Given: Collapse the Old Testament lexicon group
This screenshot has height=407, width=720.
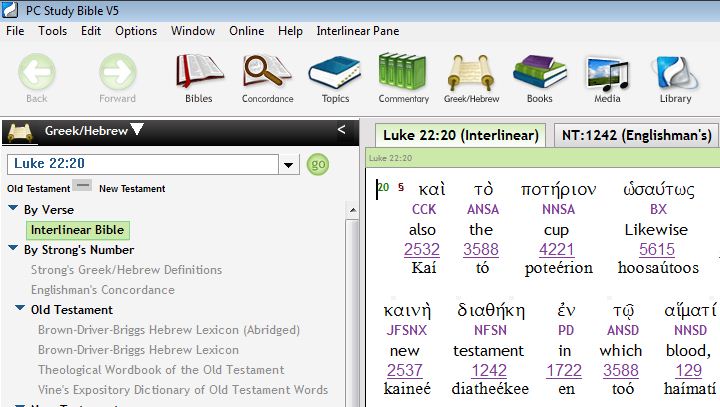Looking at the screenshot, I should pyautogui.click(x=20, y=308).
